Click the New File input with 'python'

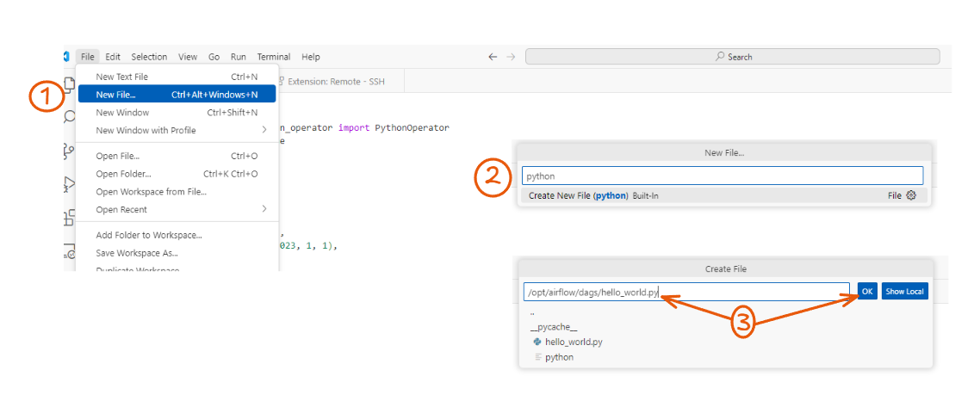[x=723, y=176]
